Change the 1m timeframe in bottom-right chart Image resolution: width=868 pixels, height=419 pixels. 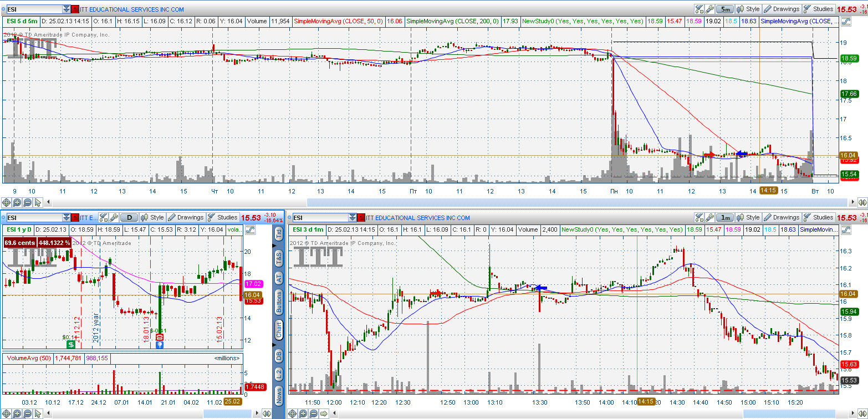point(725,217)
